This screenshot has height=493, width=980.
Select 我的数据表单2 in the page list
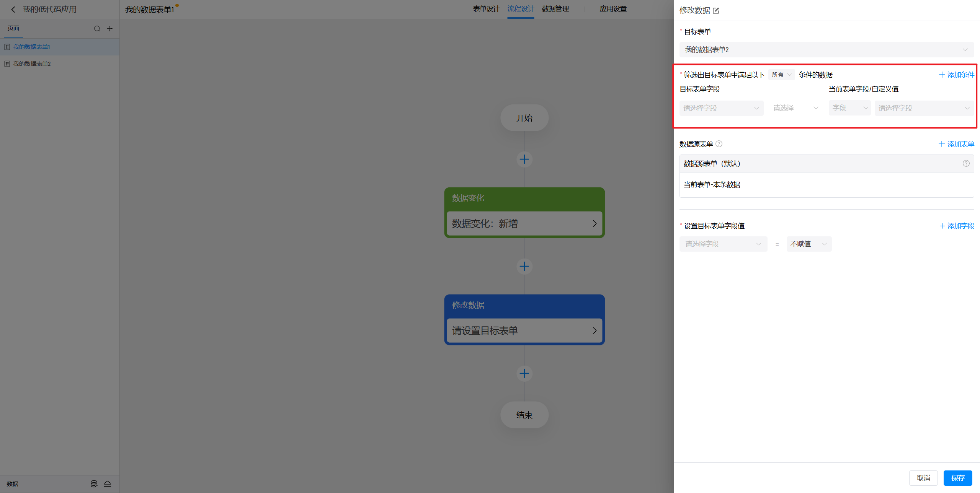pyautogui.click(x=32, y=64)
